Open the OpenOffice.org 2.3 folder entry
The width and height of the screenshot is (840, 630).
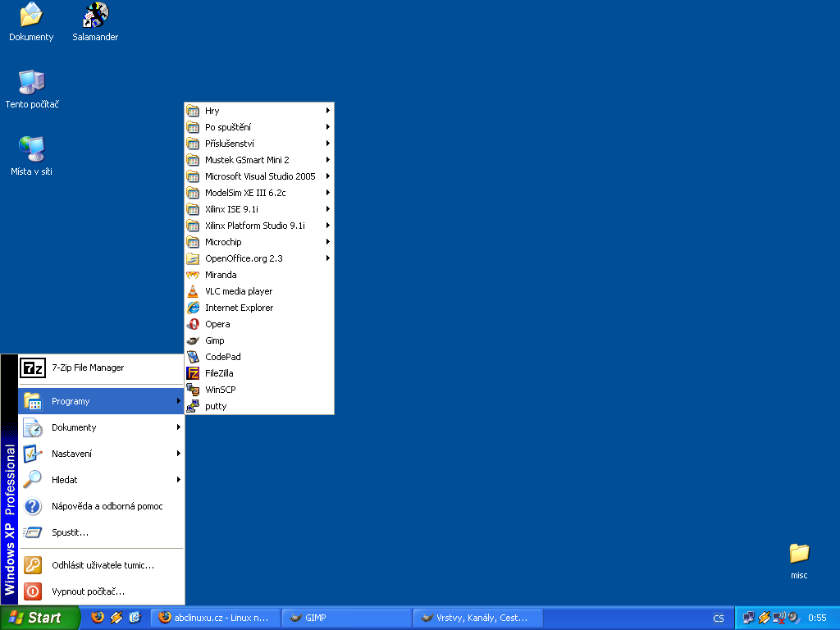(259, 258)
